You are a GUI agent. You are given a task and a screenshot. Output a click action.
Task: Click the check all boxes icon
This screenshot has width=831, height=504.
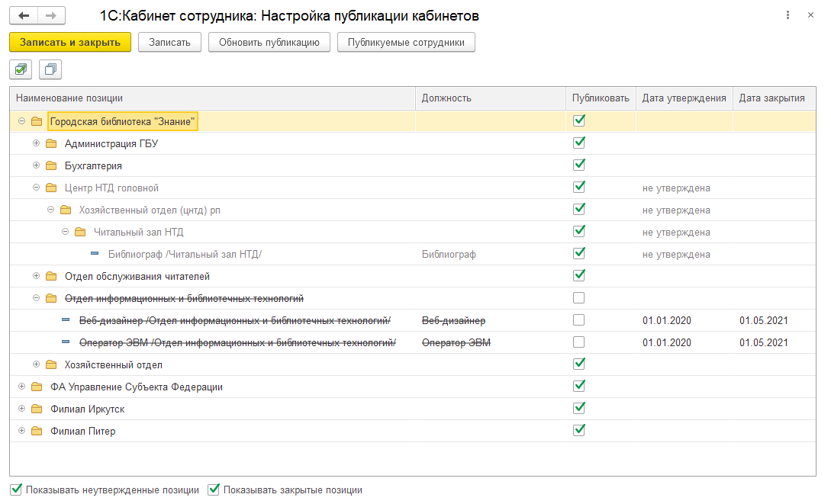pos(21,69)
